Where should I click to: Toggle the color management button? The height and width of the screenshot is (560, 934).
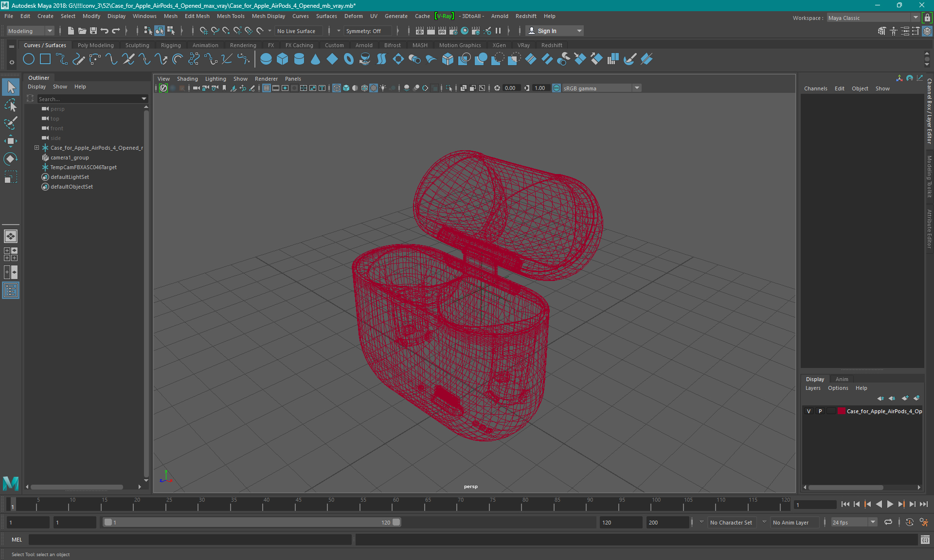pos(557,88)
